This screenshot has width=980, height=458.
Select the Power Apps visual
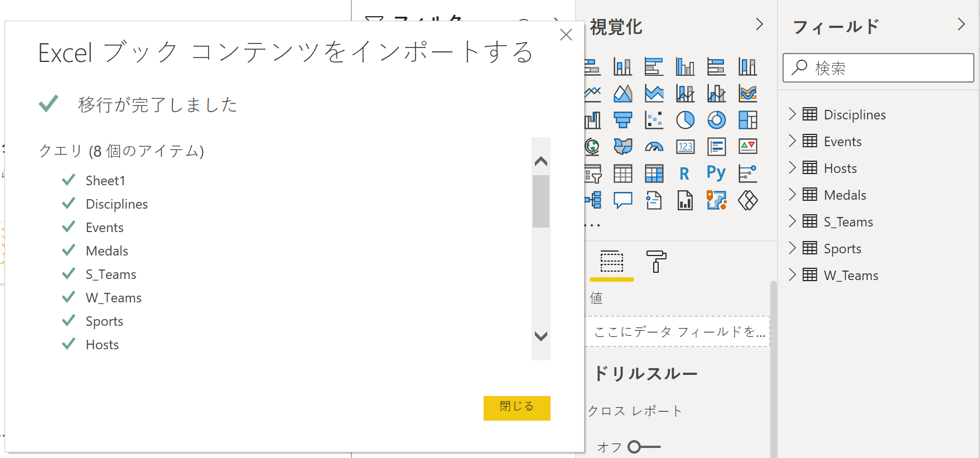pyautogui.click(x=748, y=200)
